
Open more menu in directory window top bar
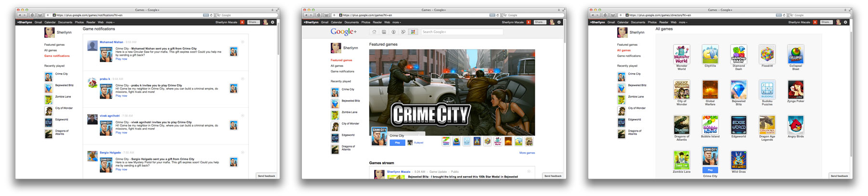click(x=683, y=22)
